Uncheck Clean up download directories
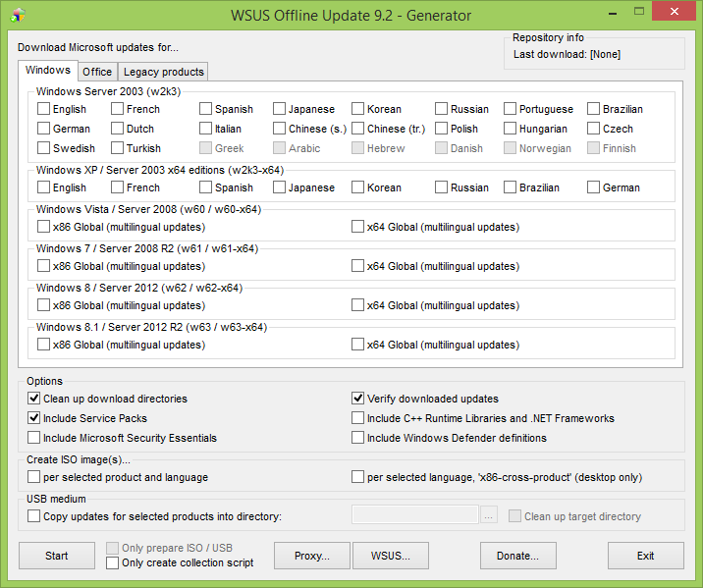 [35, 399]
